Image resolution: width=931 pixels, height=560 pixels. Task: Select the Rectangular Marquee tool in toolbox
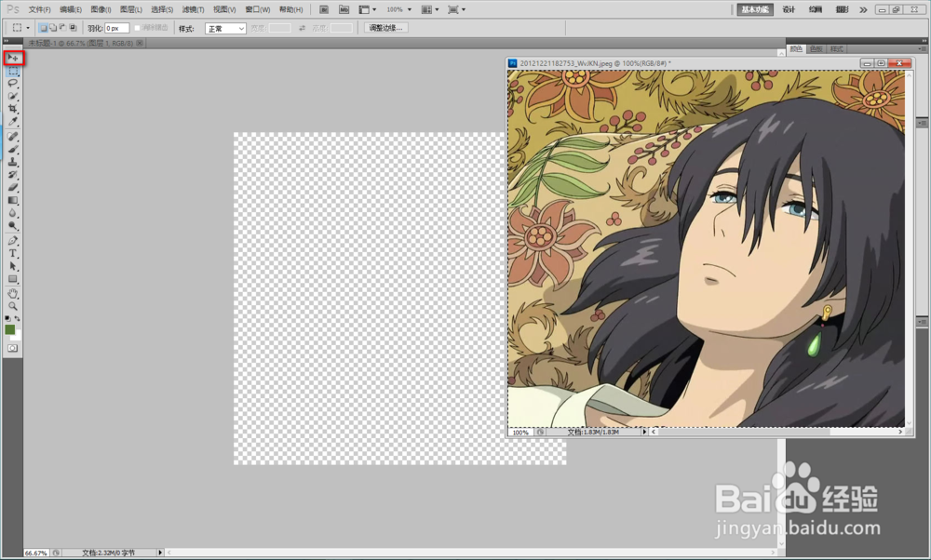(x=13, y=71)
